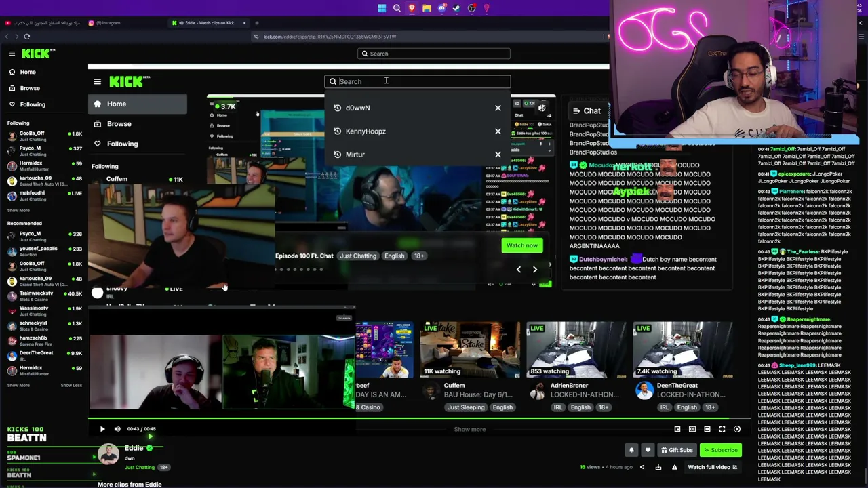868x488 pixels.
Task: Remove Mirtur from recent searches
Action: (x=498, y=155)
